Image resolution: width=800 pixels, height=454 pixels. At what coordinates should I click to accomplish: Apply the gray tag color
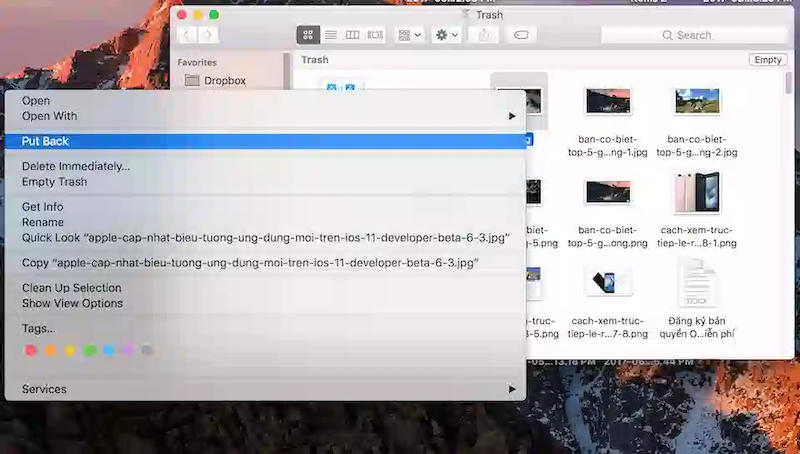click(x=147, y=350)
